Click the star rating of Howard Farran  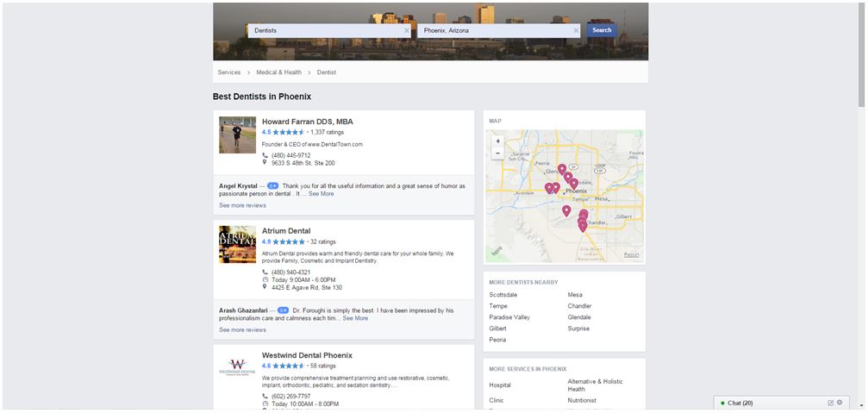289,132
